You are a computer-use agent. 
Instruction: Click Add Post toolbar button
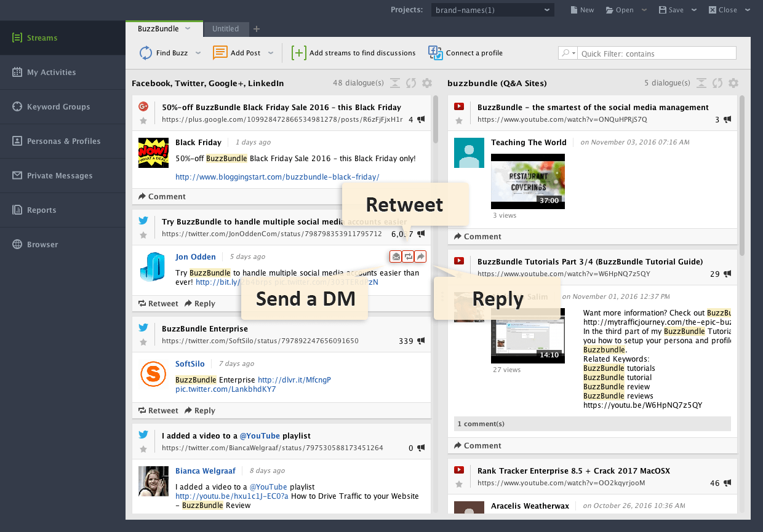tap(237, 53)
